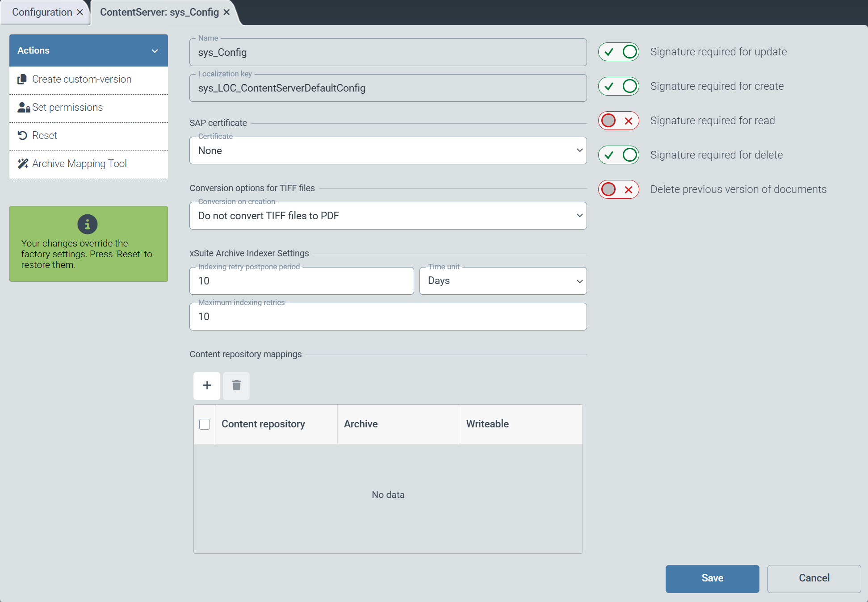Viewport: 868px width, 602px height.
Task: Open the Certificate dropdown
Action: [388, 150]
